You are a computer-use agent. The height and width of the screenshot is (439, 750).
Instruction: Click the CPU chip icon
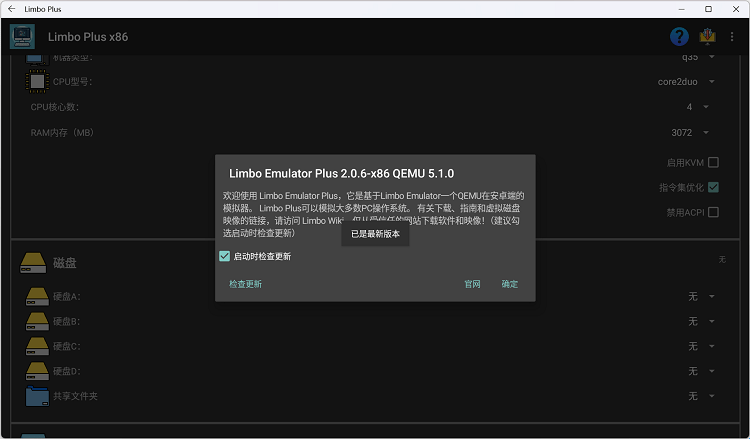coord(37,81)
